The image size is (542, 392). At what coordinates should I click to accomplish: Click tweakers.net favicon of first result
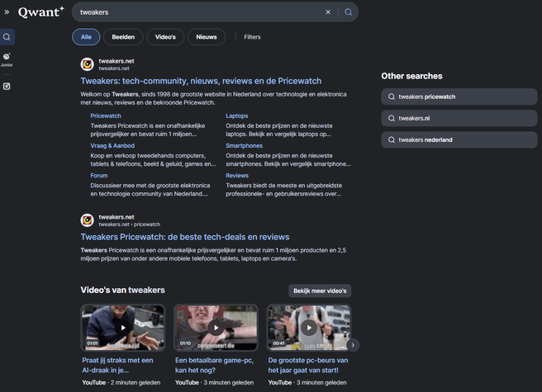[x=87, y=64]
